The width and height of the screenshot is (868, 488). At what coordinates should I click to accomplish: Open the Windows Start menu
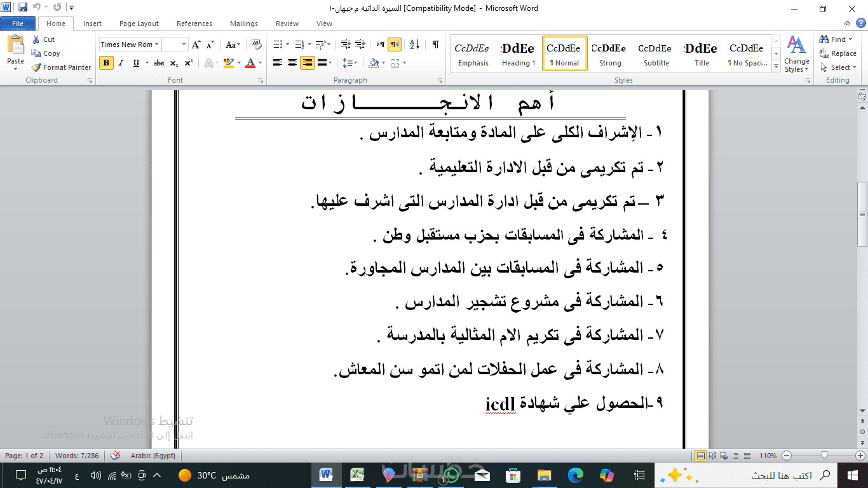coord(852,475)
